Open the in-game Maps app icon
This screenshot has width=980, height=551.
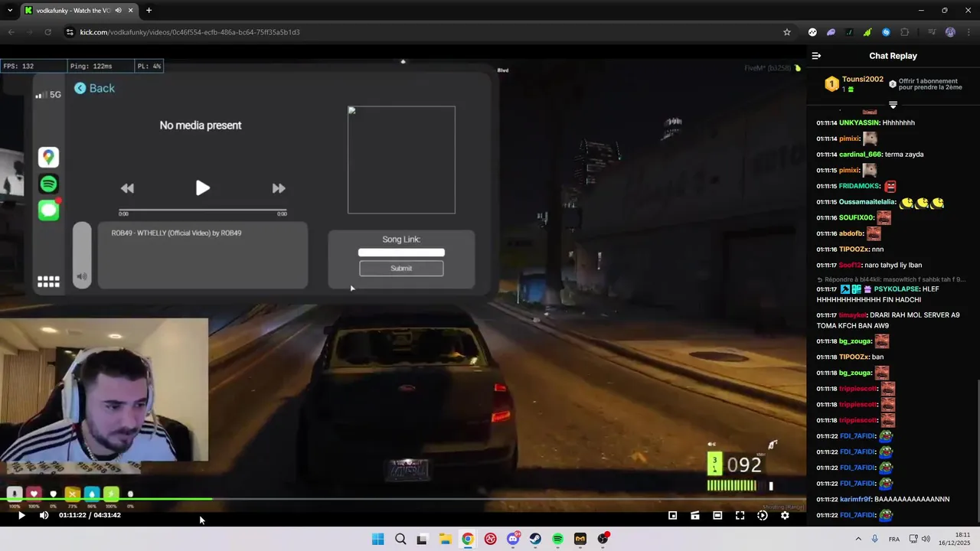(48, 157)
